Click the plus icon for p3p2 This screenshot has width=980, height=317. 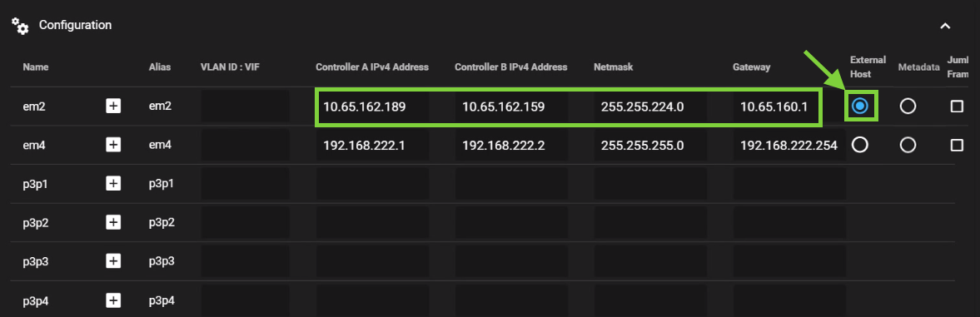point(113,222)
